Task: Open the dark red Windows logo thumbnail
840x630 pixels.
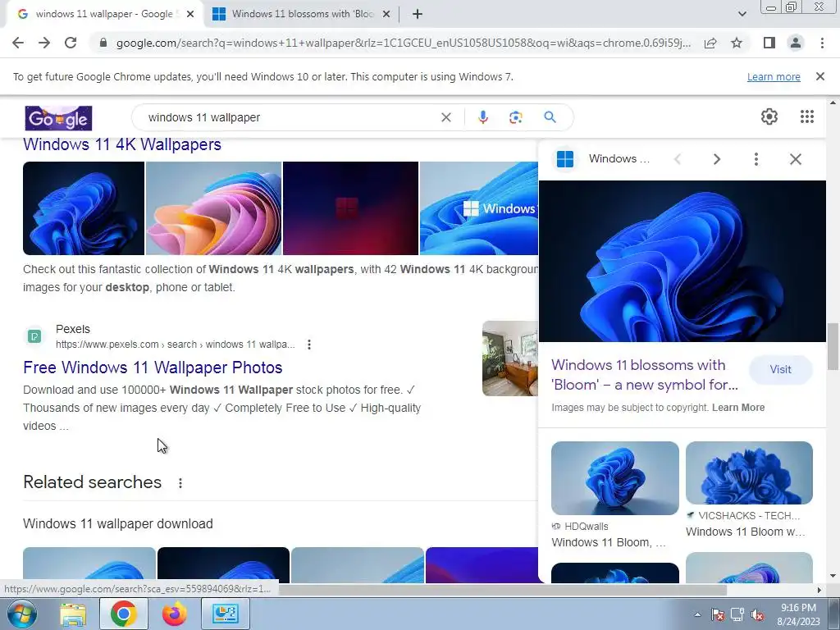Action: click(x=350, y=208)
